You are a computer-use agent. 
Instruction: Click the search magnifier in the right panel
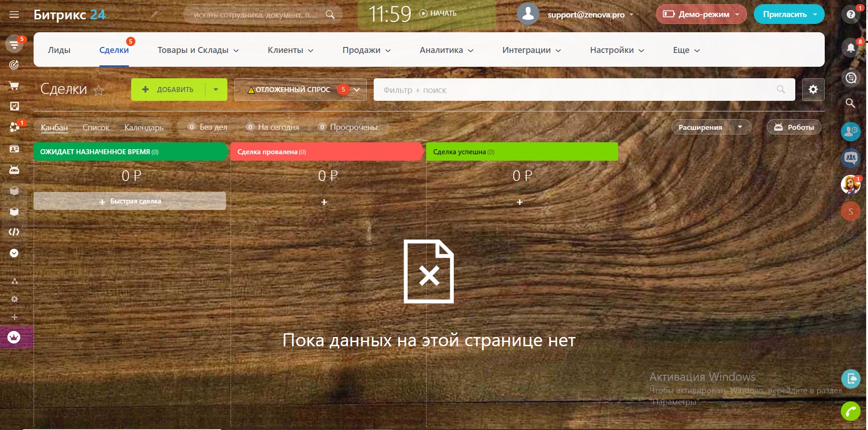(851, 103)
